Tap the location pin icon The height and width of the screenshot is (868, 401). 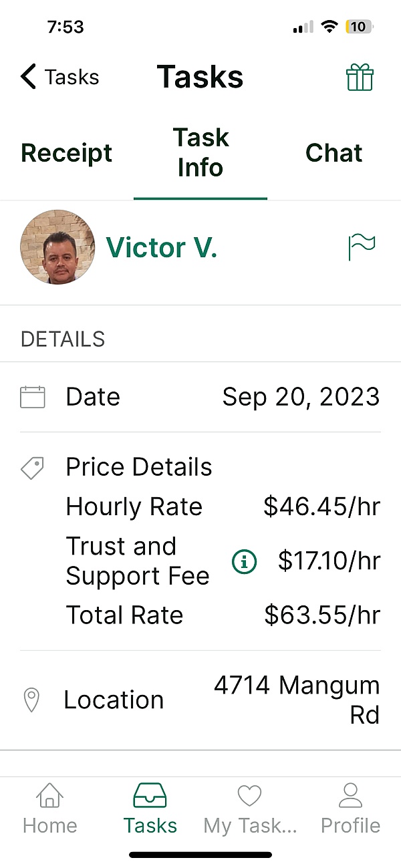coord(31,700)
